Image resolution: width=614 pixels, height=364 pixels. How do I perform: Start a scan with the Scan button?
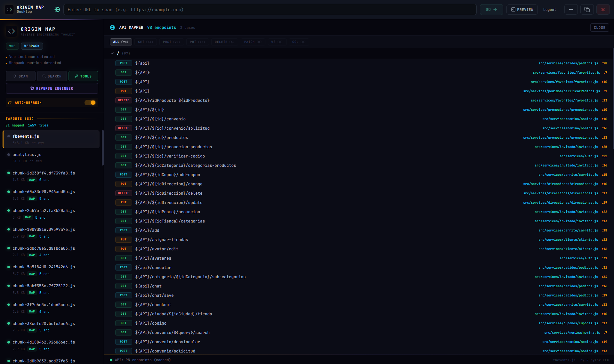[x=20, y=76]
